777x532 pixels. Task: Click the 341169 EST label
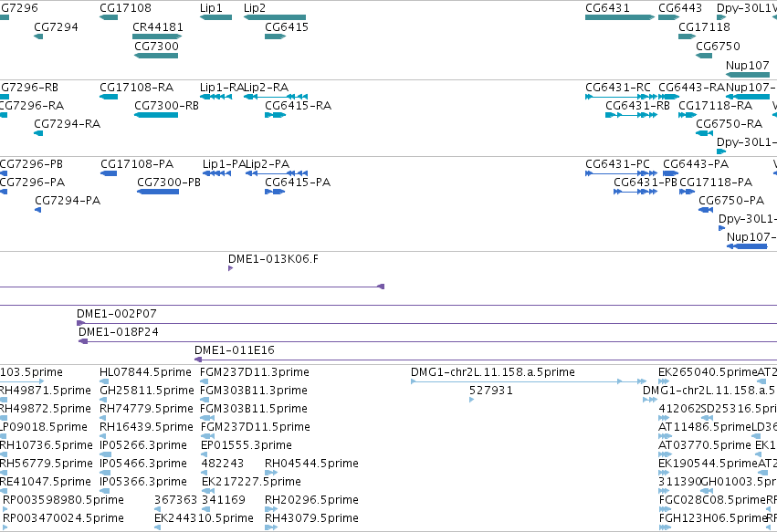[224, 500]
